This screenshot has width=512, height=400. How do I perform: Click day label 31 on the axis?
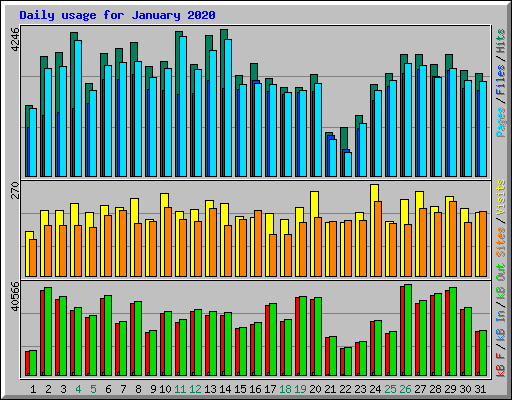(x=480, y=389)
